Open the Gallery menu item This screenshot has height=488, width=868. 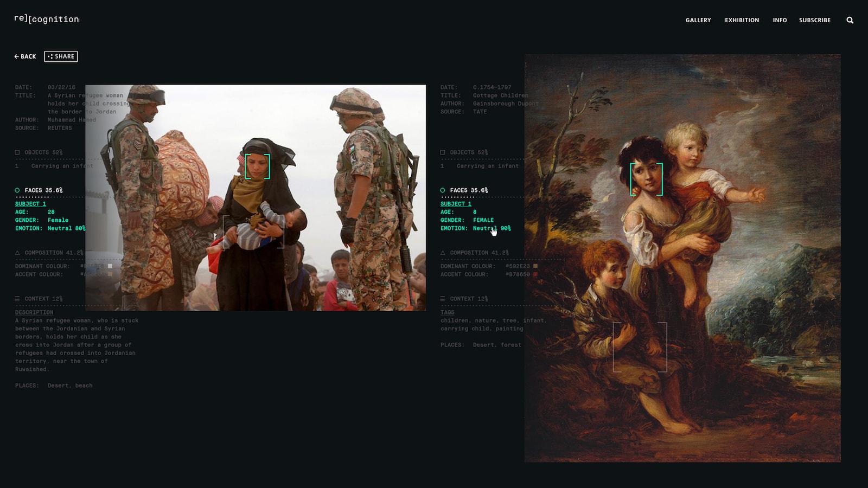pyautogui.click(x=698, y=20)
